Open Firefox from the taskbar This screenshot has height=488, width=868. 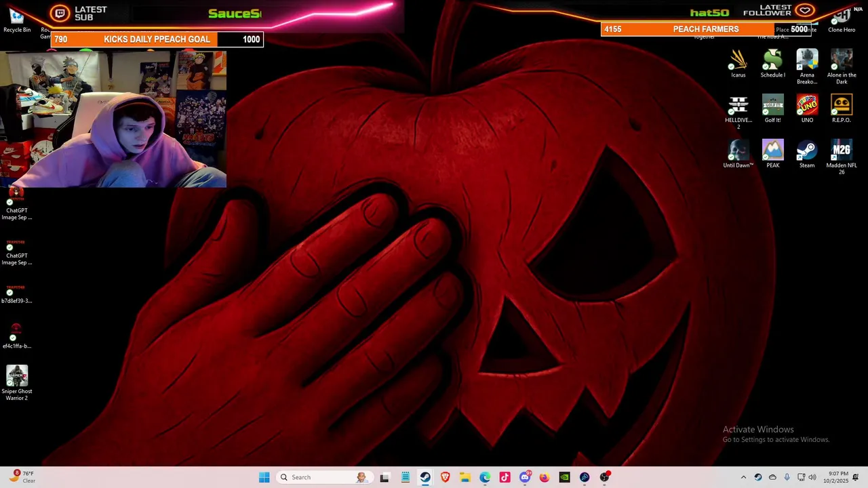click(x=545, y=477)
